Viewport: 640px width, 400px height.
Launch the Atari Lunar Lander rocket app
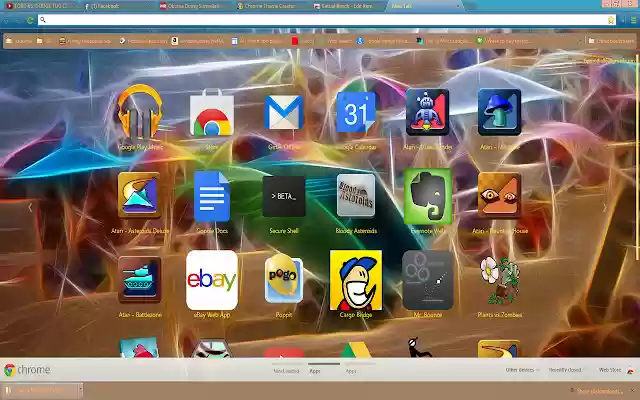[427, 112]
